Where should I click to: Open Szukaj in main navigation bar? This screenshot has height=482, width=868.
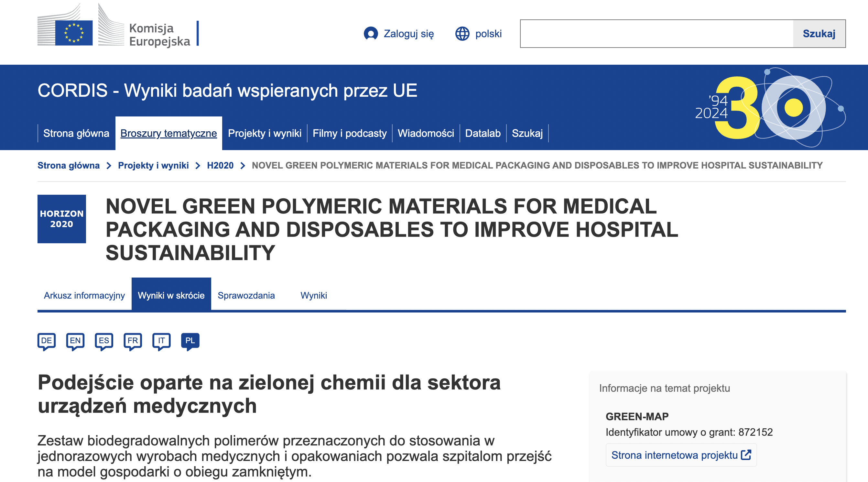pyautogui.click(x=527, y=134)
